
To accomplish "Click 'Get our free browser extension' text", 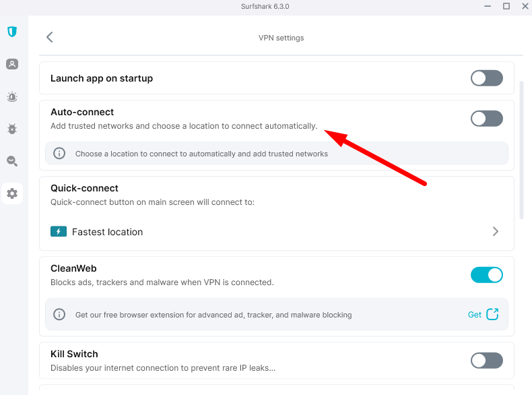I will click(213, 315).
